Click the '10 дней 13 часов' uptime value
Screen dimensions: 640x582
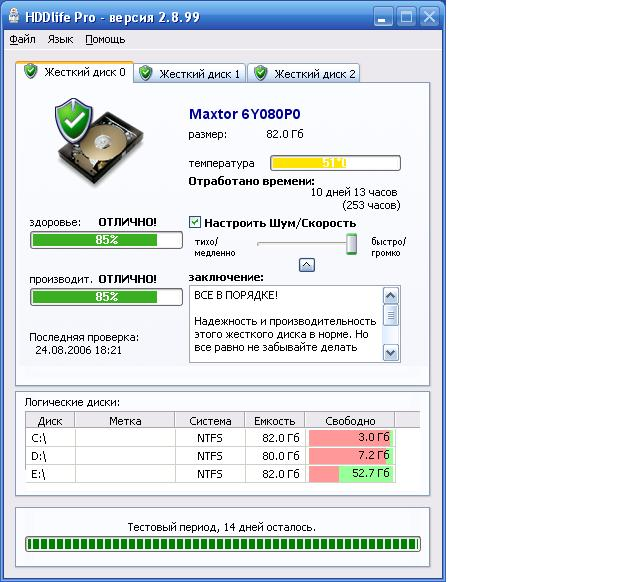pos(354,192)
